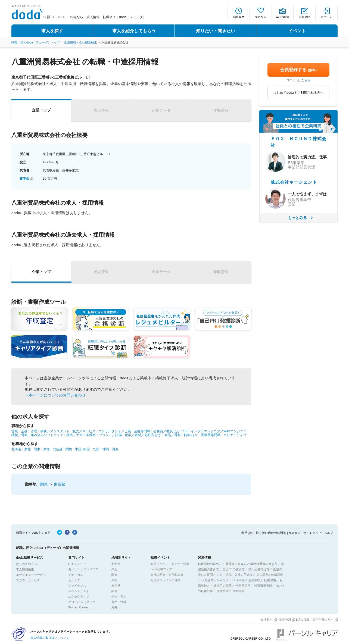The height and width of the screenshot is (644, 349).
Task: Click the orange 会員登録する button
Action: tap(298, 70)
